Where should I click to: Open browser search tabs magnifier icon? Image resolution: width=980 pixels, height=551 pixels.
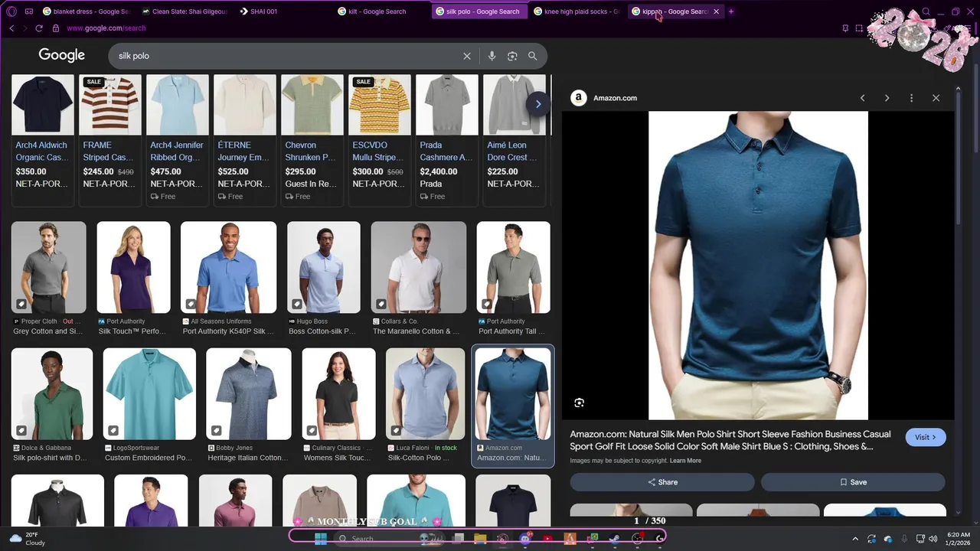point(926,11)
